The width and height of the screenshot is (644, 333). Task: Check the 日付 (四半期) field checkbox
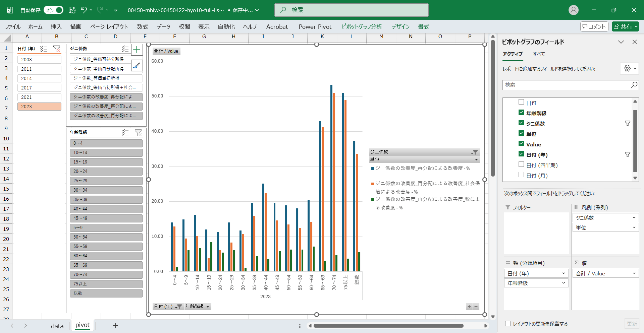point(521,164)
